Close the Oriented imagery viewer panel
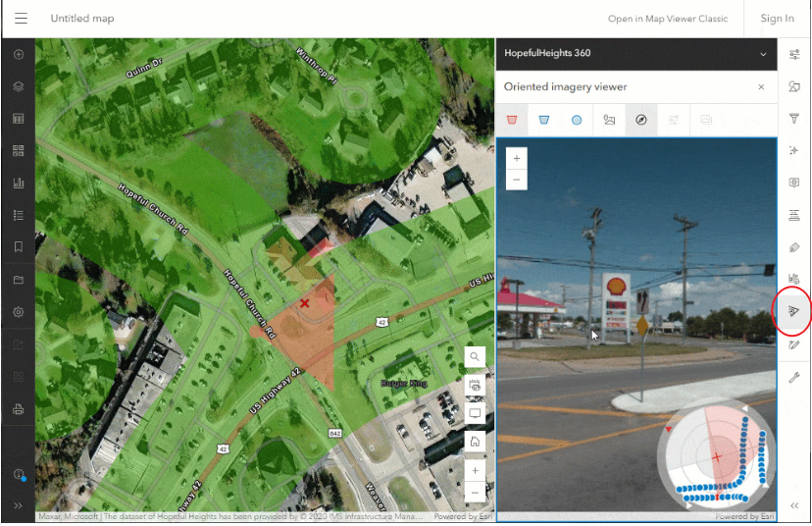The image size is (812, 526). pyautogui.click(x=761, y=87)
